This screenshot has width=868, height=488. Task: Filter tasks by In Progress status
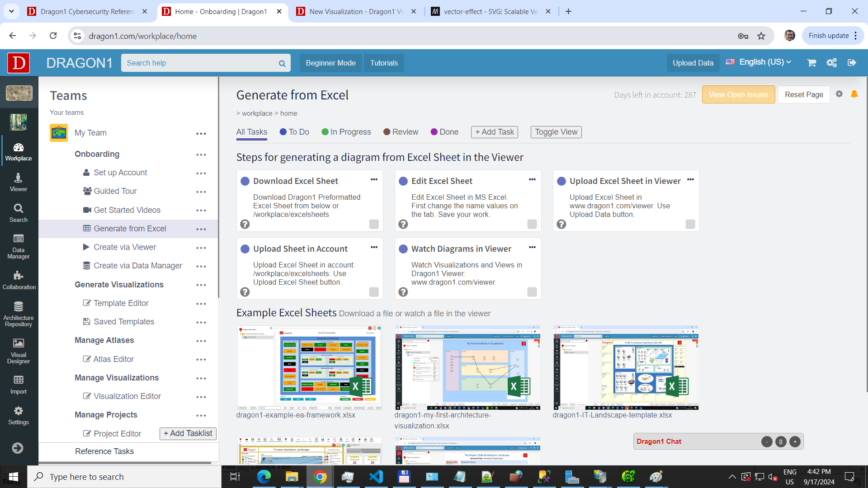click(346, 132)
